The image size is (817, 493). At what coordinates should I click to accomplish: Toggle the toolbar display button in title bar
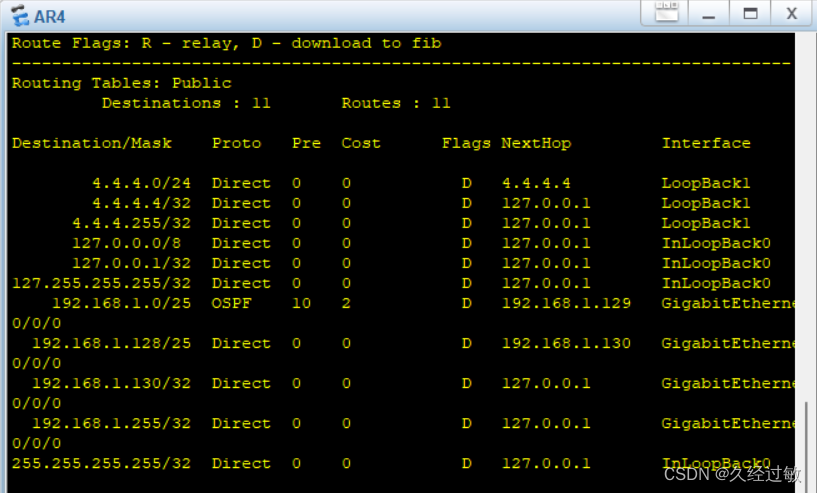tap(666, 13)
